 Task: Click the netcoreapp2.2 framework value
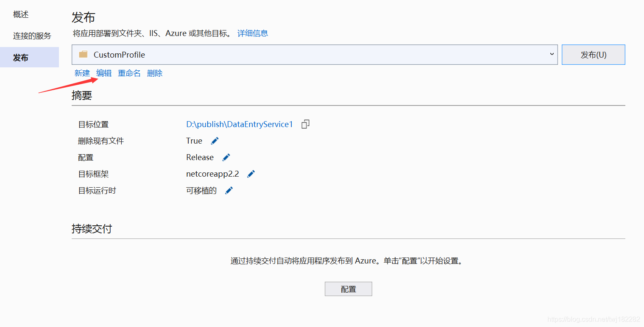point(212,174)
